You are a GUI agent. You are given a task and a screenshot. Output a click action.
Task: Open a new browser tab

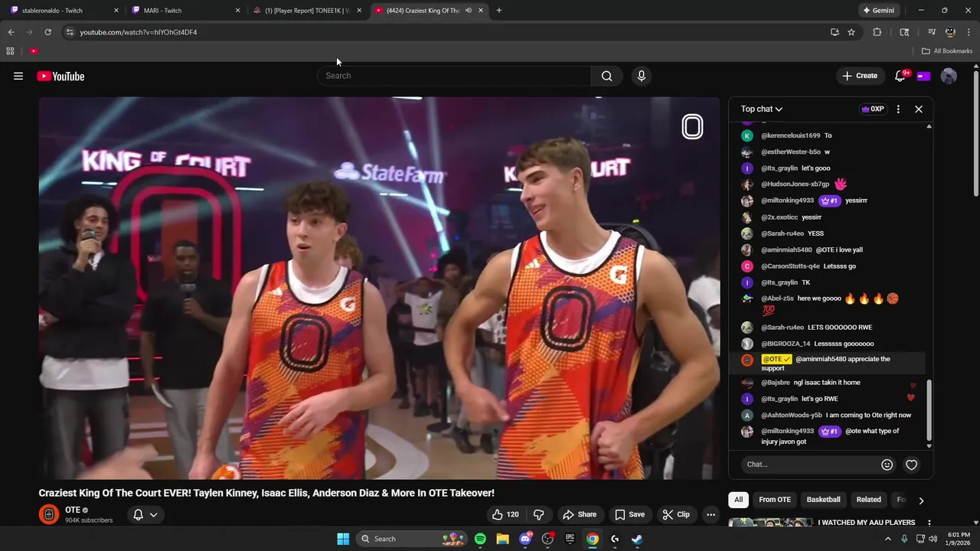[499, 11]
